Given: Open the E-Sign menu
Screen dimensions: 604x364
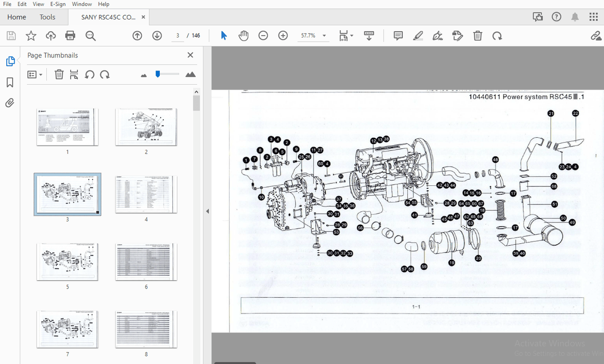Looking at the screenshot, I should (x=58, y=4).
